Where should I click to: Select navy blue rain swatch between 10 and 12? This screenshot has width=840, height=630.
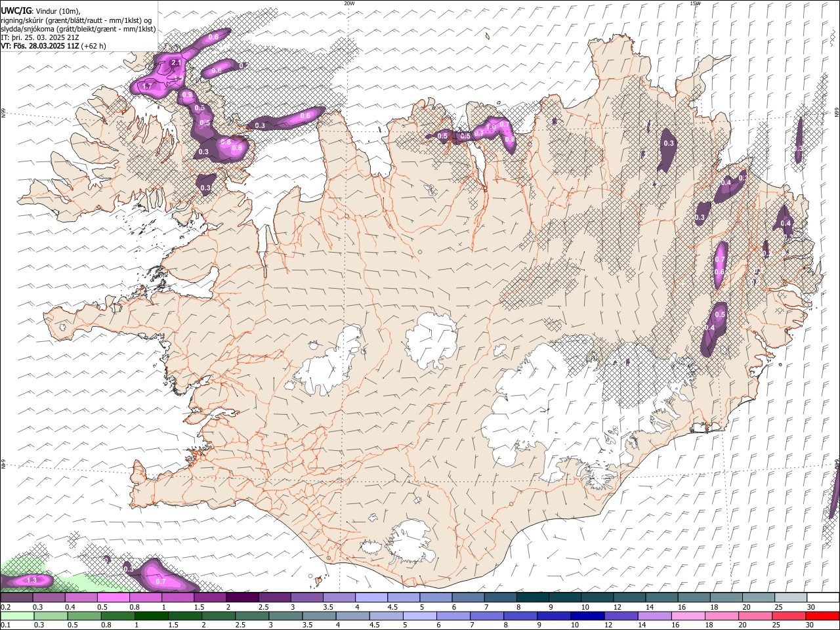[588, 616]
